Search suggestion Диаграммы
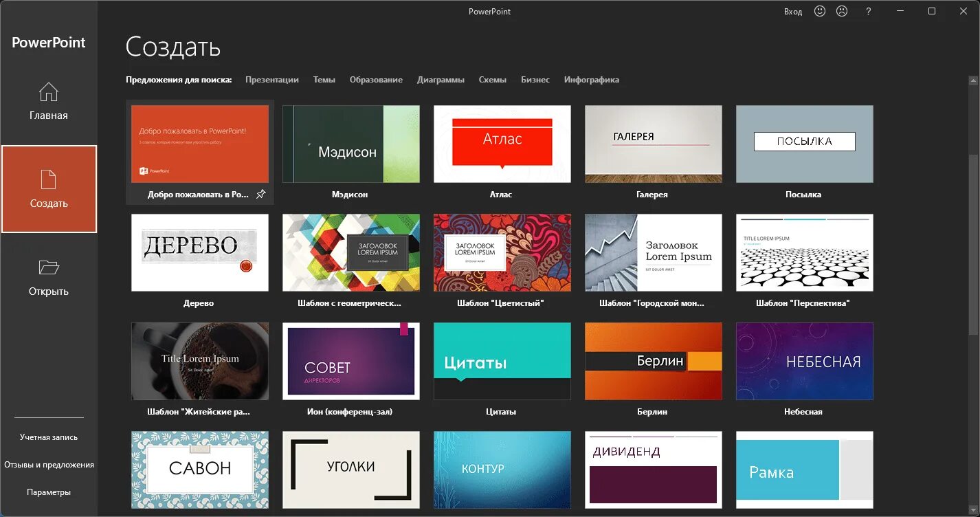The width and height of the screenshot is (980, 517). tap(441, 80)
